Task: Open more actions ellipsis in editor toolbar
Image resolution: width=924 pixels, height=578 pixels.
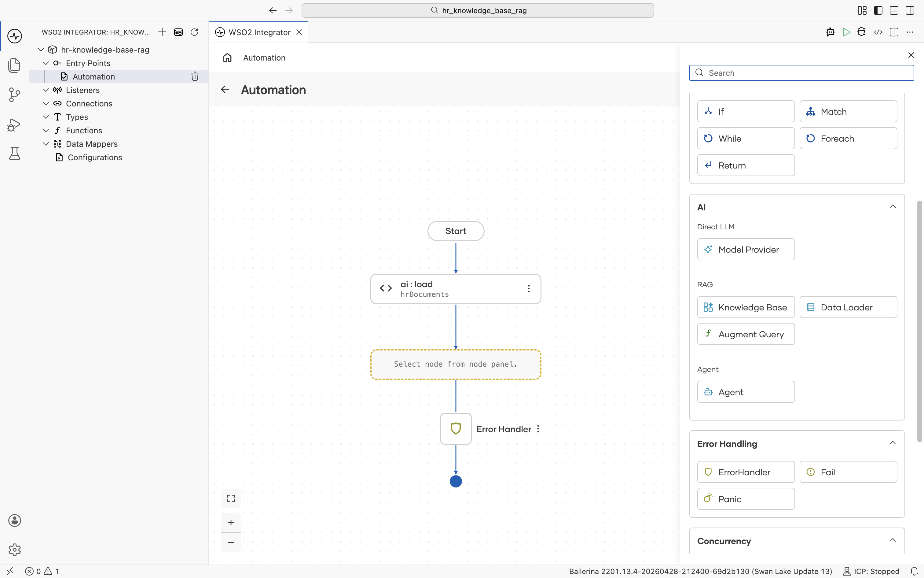Action: 910,32
